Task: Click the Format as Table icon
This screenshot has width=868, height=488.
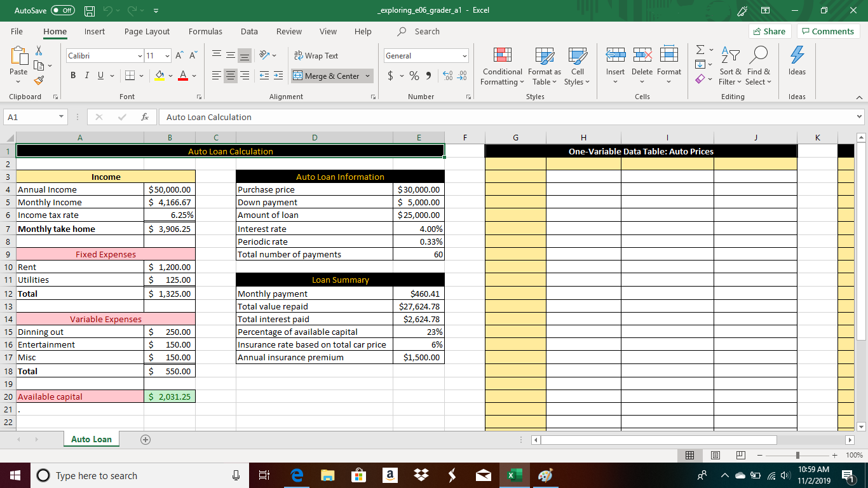Action: pos(544,67)
